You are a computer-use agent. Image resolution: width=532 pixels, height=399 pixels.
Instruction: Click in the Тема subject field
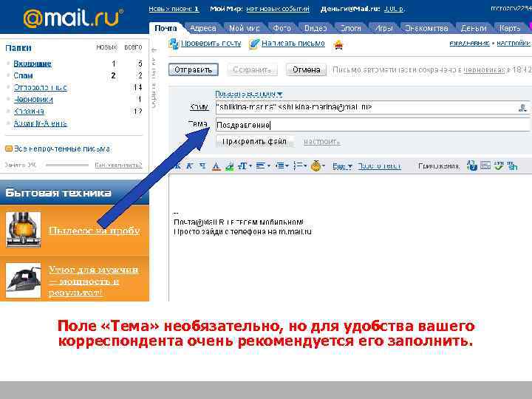[x=372, y=125]
